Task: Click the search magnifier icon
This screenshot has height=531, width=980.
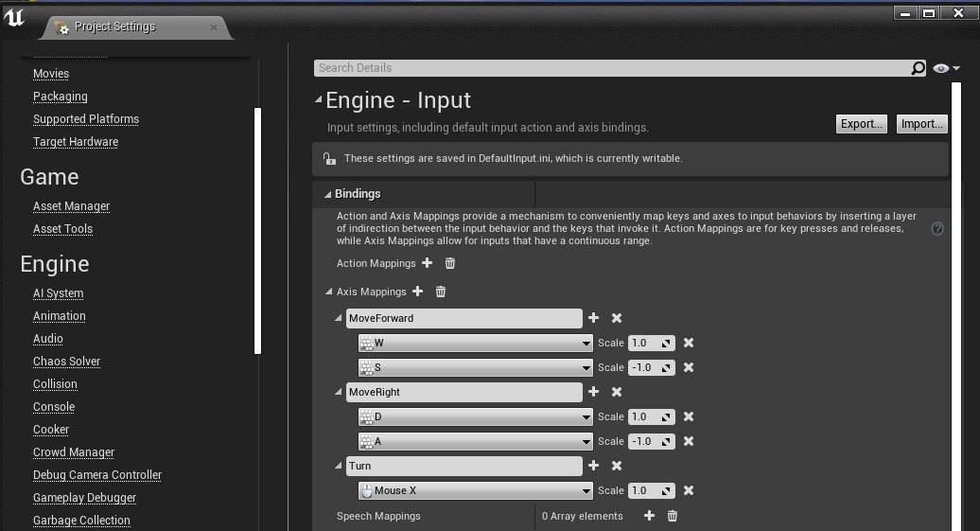Action: coord(918,68)
